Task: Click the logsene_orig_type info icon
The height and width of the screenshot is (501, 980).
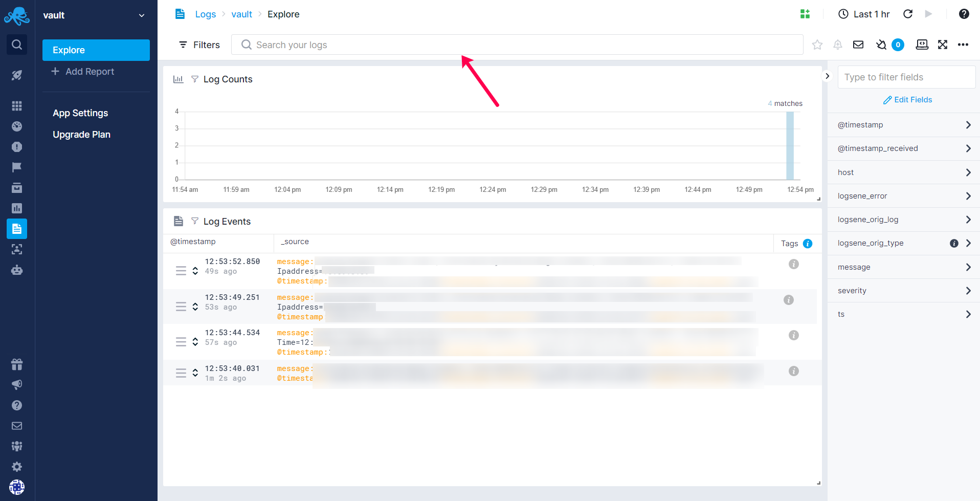Action: 954,244
